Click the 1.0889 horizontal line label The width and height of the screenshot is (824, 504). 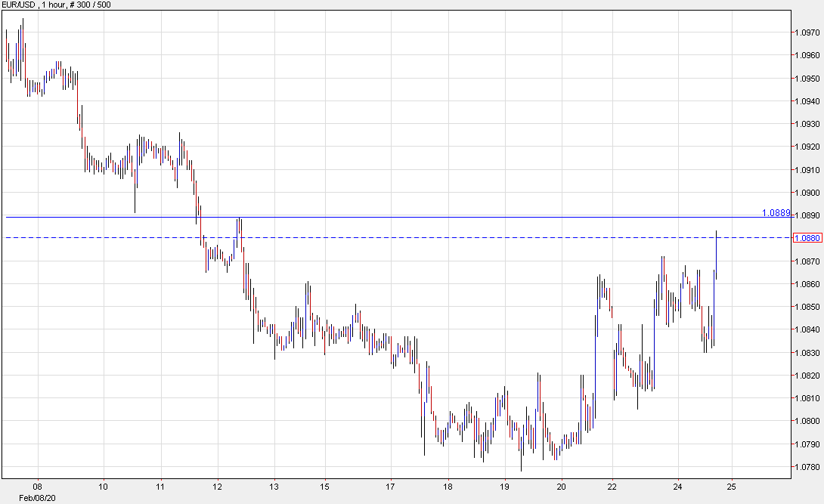click(x=776, y=212)
